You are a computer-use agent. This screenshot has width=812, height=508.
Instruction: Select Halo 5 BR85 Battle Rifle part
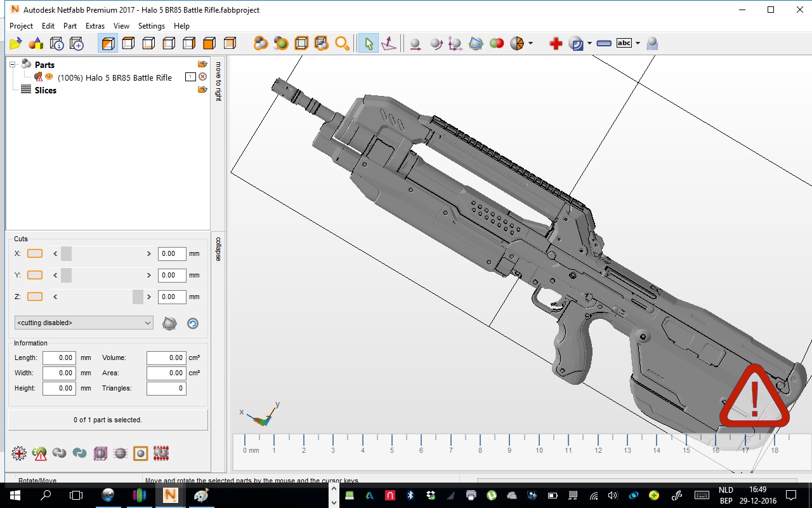pos(115,77)
